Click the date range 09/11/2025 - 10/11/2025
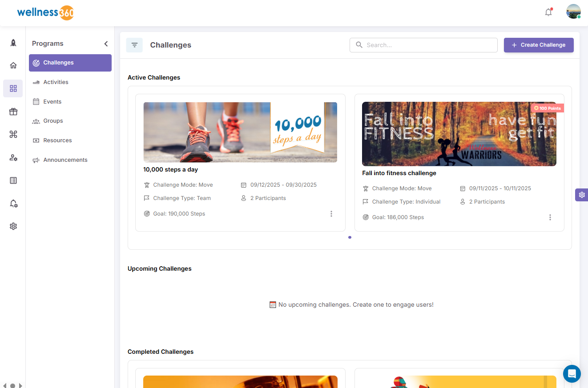This screenshot has height=388, width=588. coord(500,188)
